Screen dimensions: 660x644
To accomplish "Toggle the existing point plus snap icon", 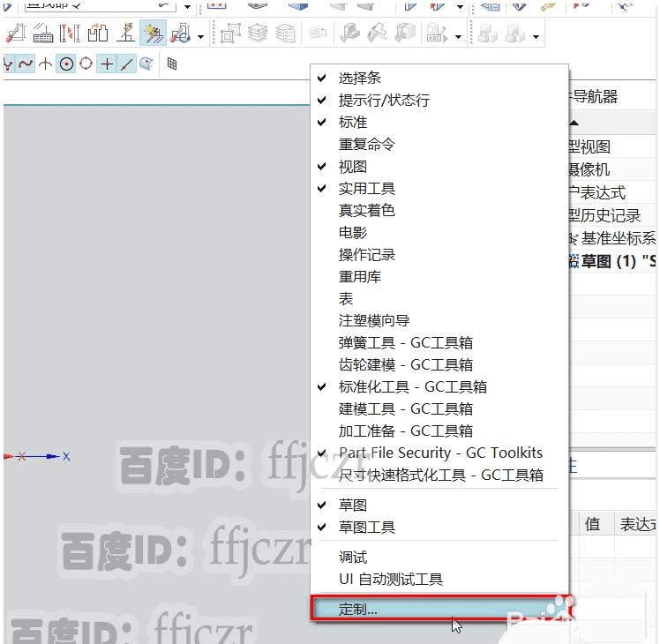I will [107, 64].
